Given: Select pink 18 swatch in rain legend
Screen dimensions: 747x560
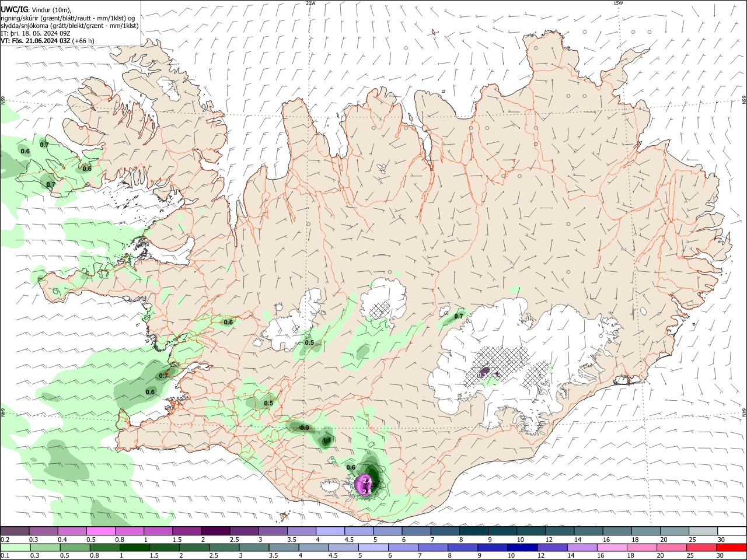Looking at the screenshot, I should point(641,547).
